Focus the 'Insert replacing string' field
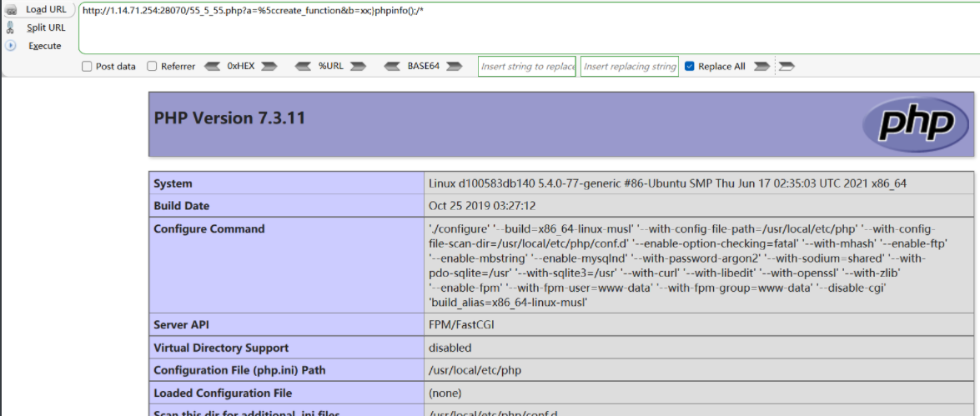 pyautogui.click(x=630, y=66)
